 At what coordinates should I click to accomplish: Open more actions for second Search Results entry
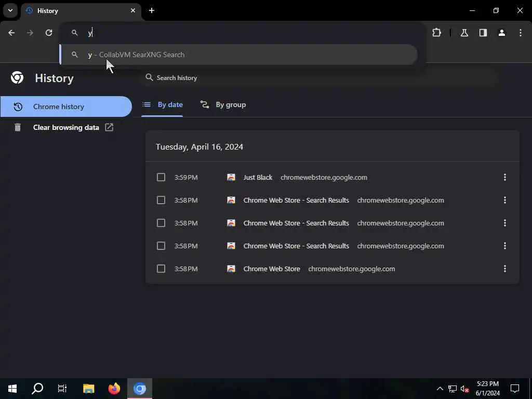click(x=505, y=223)
